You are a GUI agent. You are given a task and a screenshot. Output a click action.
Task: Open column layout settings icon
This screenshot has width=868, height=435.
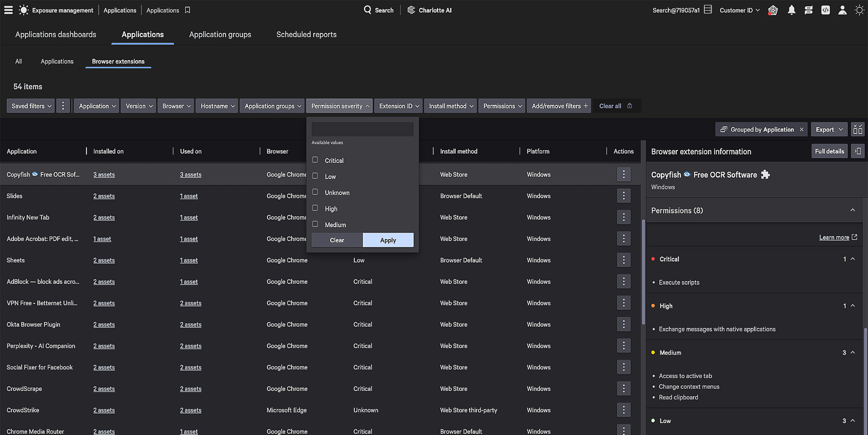click(x=857, y=129)
